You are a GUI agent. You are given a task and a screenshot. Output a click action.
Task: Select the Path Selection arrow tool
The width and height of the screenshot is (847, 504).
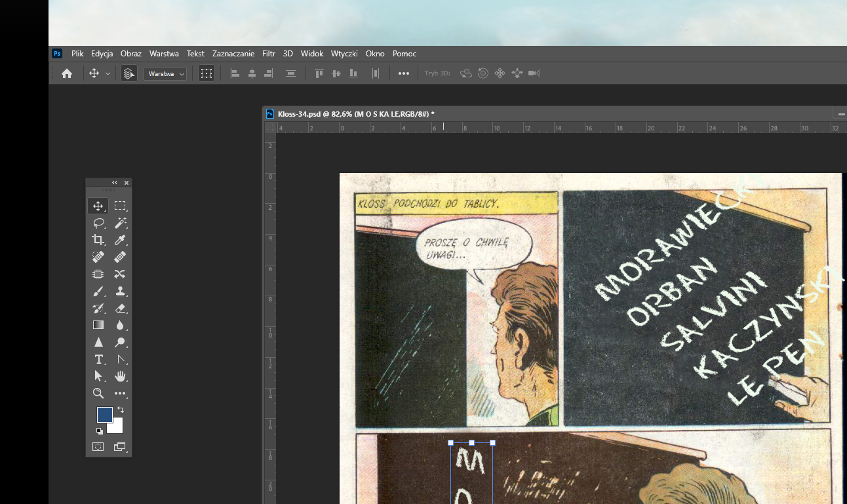[x=98, y=376]
